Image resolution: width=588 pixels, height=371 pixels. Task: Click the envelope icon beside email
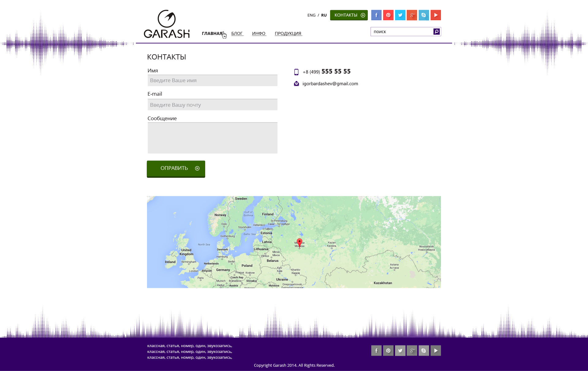click(x=296, y=83)
